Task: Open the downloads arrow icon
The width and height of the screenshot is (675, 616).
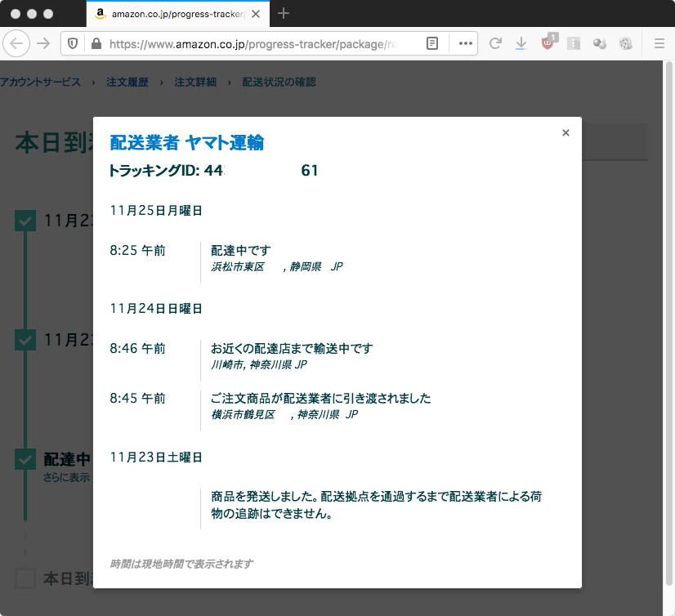Action: pyautogui.click(x=521, y=44)
